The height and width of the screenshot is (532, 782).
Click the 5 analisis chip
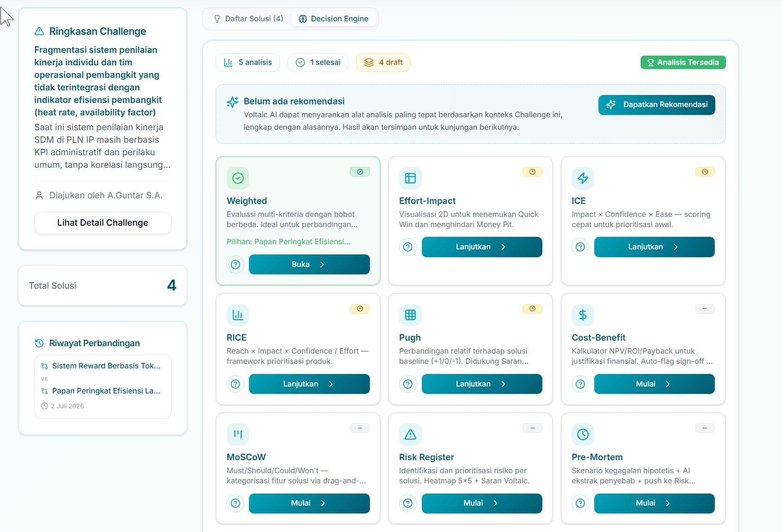pyautogui.click(x=248, y=63)
